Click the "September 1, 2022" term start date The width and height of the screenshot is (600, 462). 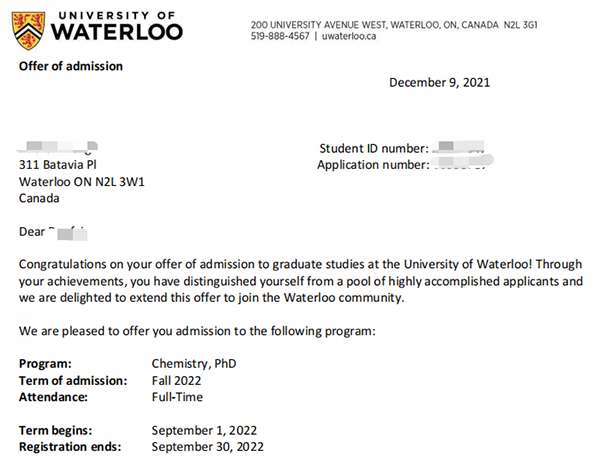203,430
